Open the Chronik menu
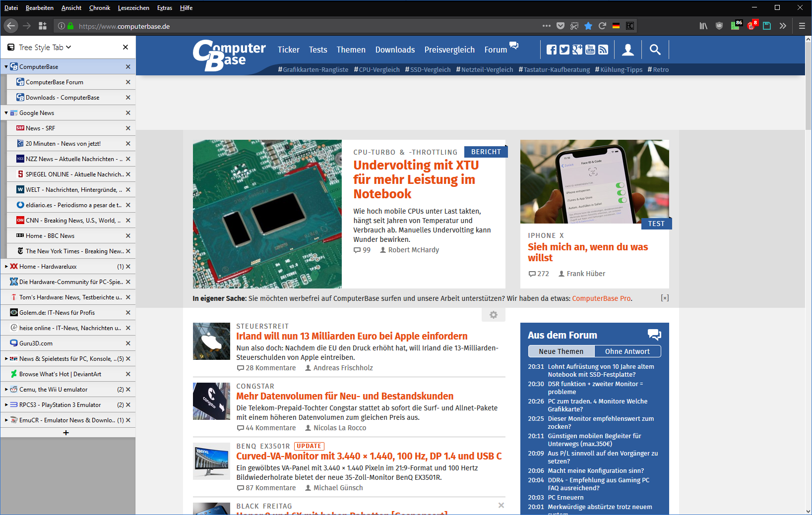Screen dimensions: 812x515 coord(100,7)
